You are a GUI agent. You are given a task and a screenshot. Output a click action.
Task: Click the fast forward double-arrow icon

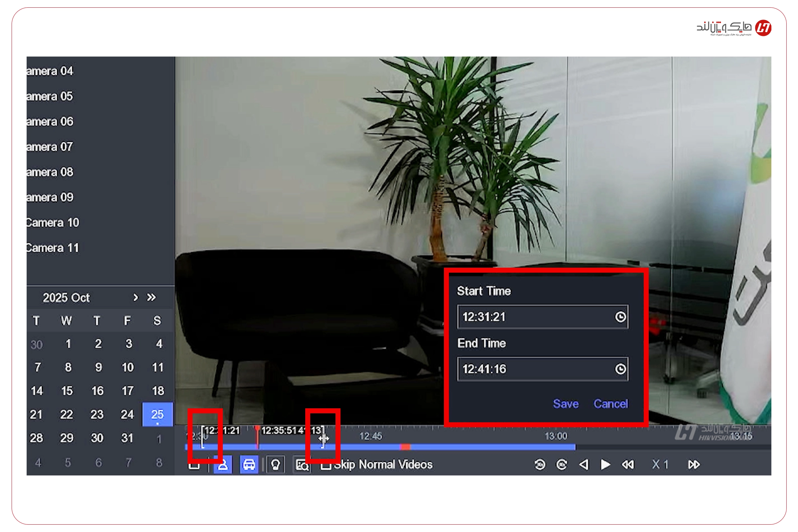(694, 465)
